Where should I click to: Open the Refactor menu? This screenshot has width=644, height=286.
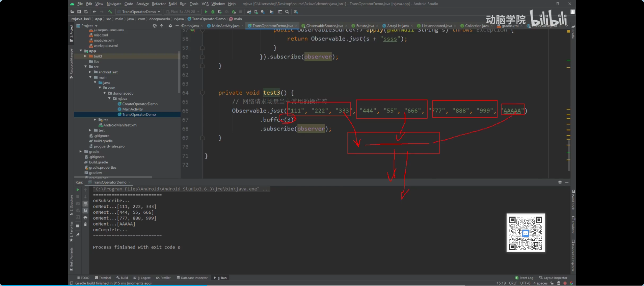(x=159, y=4)
